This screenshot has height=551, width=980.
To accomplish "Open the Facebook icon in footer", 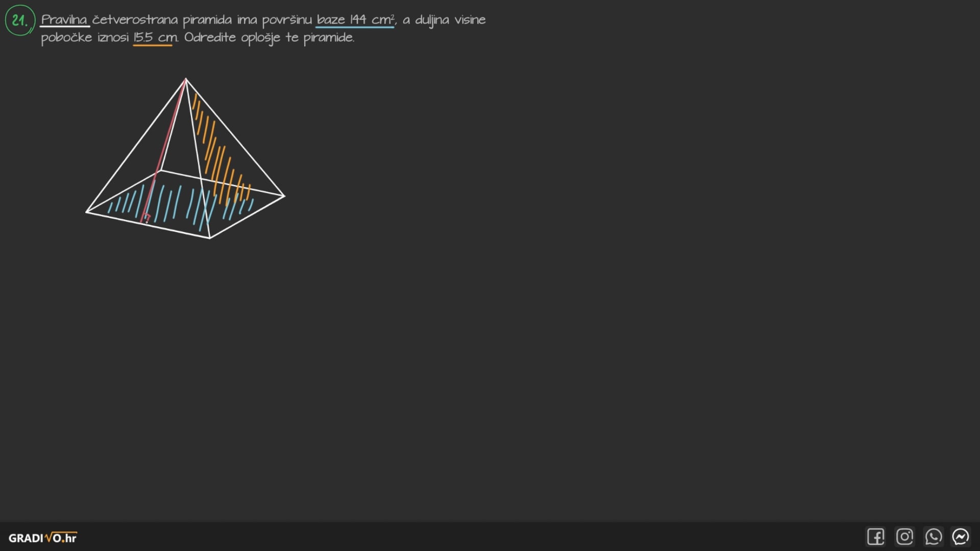I will (875, 537).
